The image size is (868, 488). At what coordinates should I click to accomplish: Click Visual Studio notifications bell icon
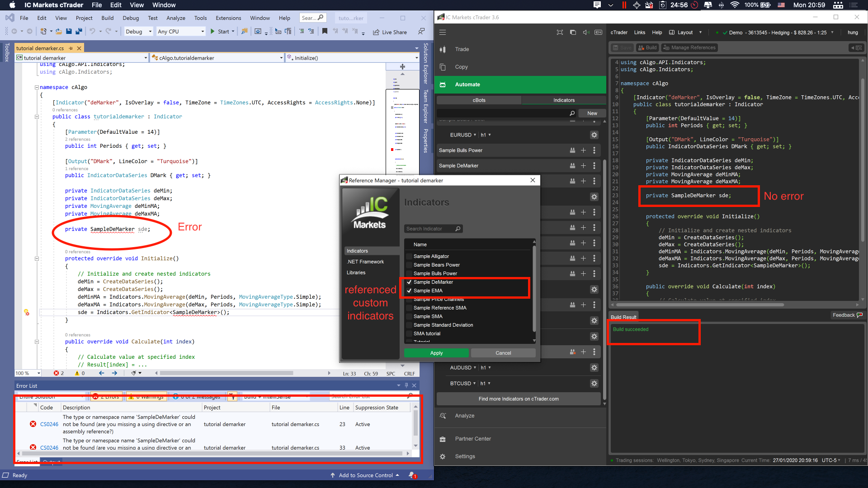click(x=412, y=475)
